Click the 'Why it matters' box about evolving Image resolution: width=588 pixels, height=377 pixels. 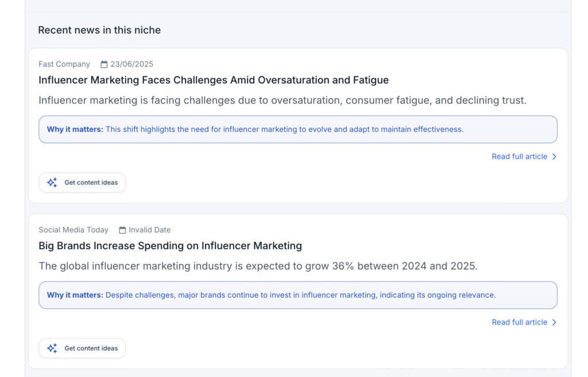point(297,130)
